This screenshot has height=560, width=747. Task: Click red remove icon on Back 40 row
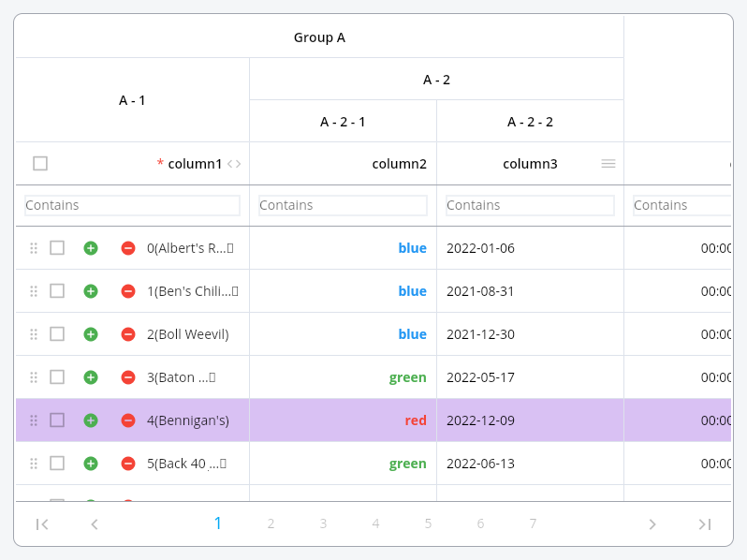[128, 464]
